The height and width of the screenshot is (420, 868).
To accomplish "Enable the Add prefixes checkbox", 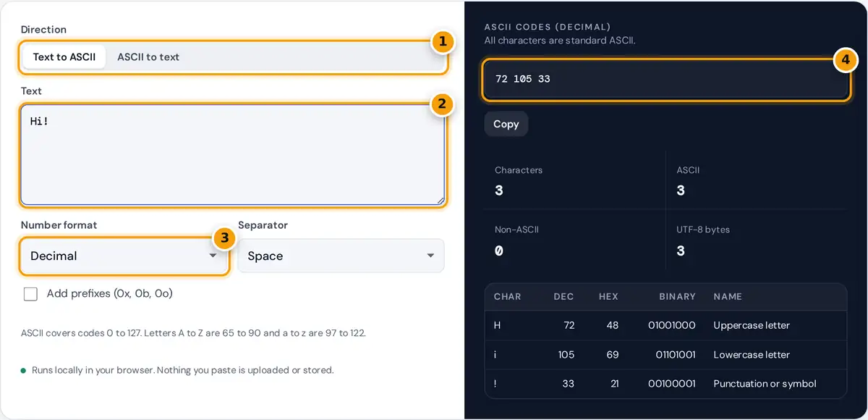I will pos(30,294).
